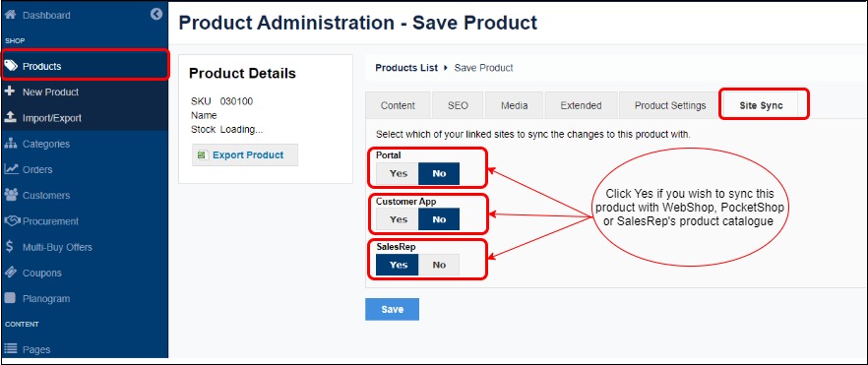This screenshot has width=868, height=365.
Task: Open Multi-Buy Offers via the dollar icon
Action: 10,247
